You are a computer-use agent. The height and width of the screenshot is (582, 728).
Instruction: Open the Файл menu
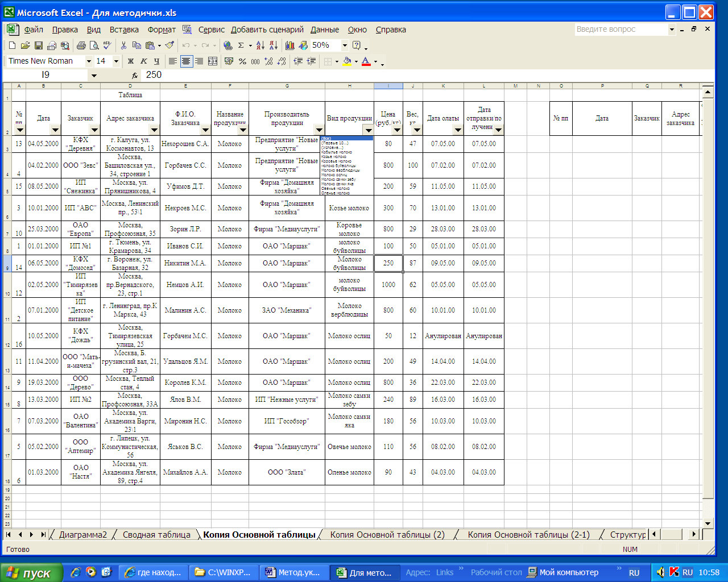[34, 30]
